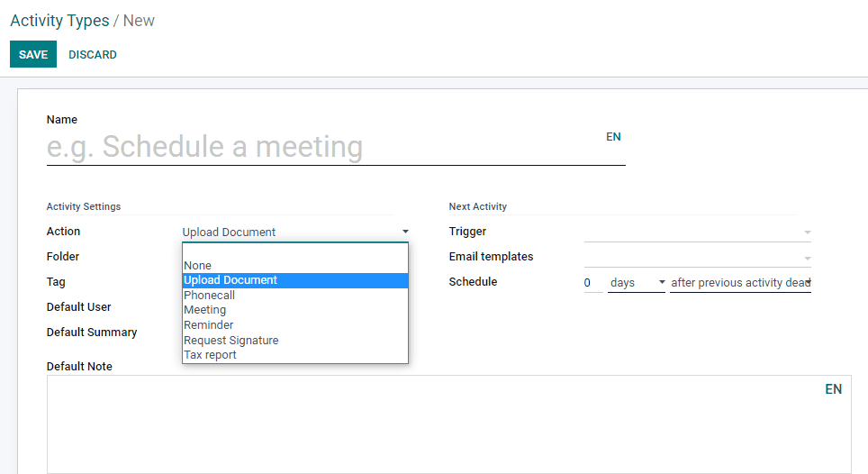Choose Request Signature option
Image resolution: width=868 pixels, height=474 pixels.
(231, 341)
